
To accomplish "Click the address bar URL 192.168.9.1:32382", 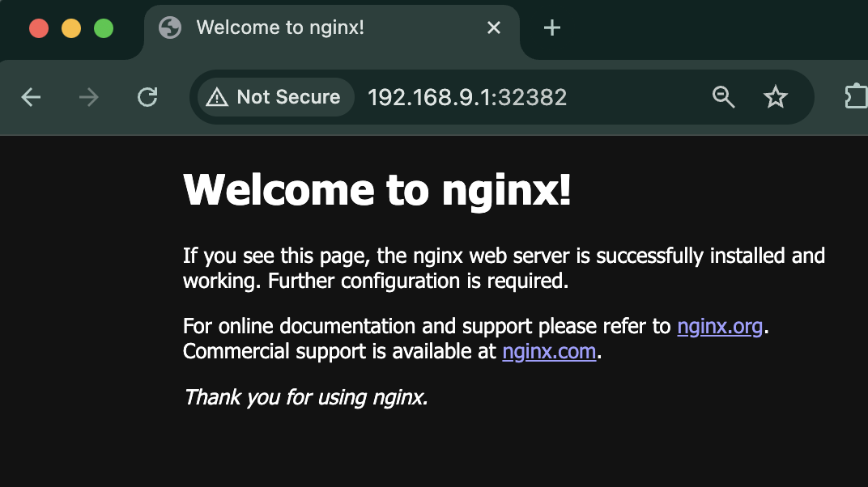I will [467, 98].
